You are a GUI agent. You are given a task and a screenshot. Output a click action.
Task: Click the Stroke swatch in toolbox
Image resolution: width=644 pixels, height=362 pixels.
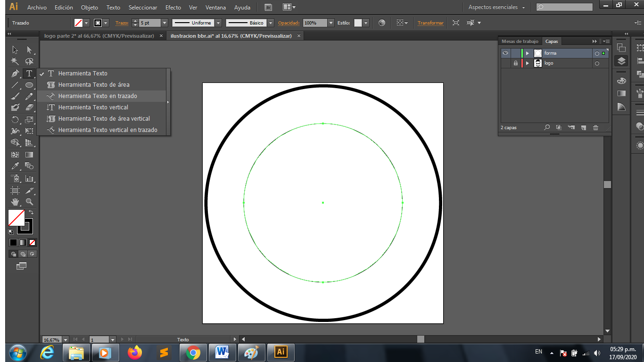coord(27,229)
